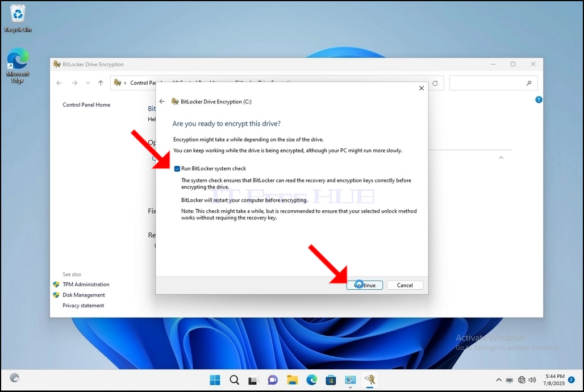Open Microsoft Edge desktop shortcut
The height and width of the screenshot is (392, 584).
(x=18, y=65)
